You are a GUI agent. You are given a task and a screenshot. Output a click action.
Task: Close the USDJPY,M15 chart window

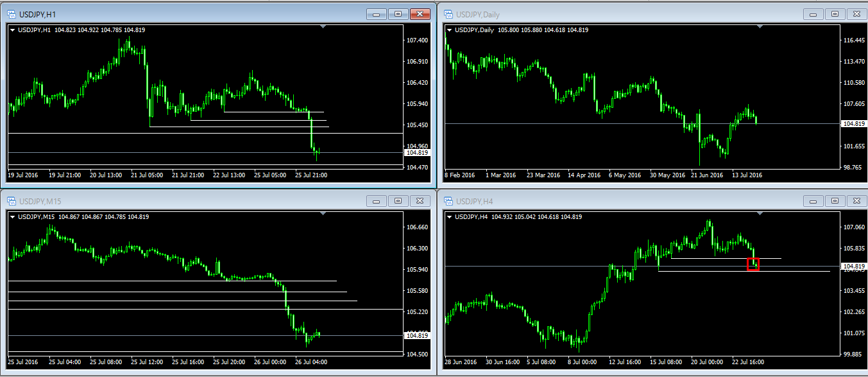pyautogui.click(x=420, y=201)
